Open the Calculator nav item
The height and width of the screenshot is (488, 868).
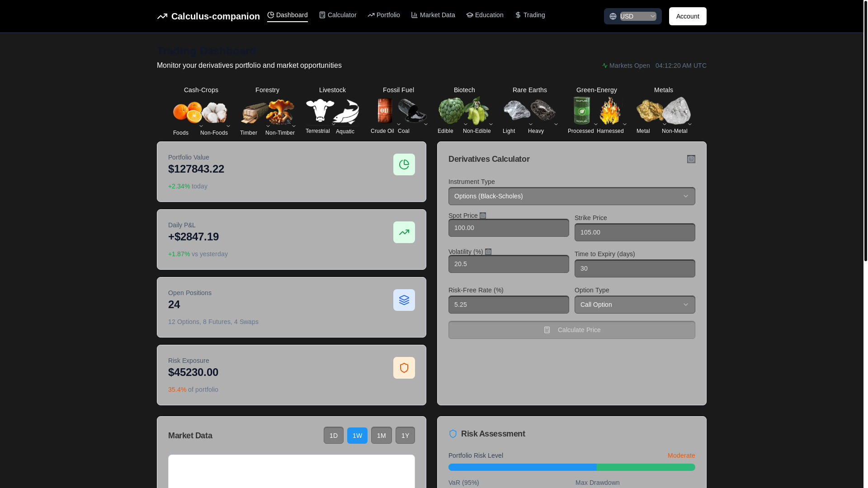point(338,15)
